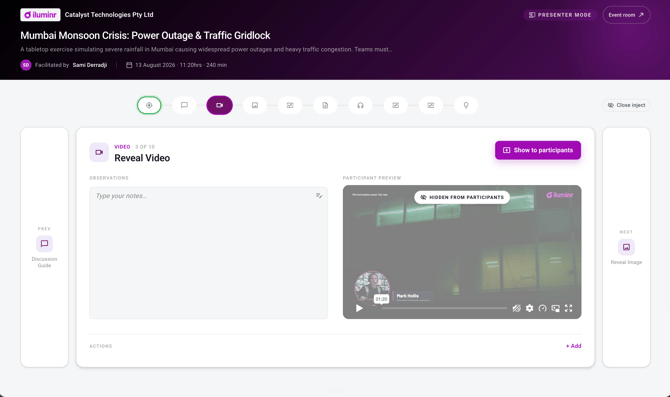Image resolution: width=670 pixels, height=397 pixels.
Task: Open the audio headphones step
Action: pyautogui.click(x=360, y=105)
